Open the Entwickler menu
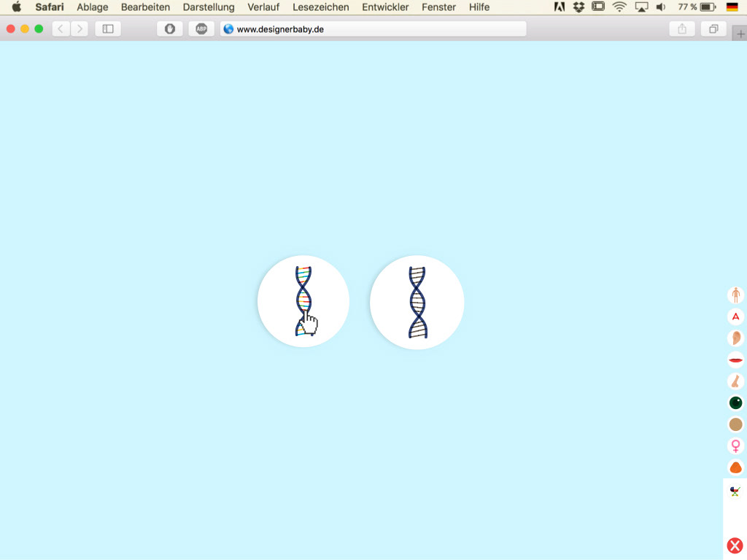The width and height of the screenshot is (747, 560). pos(385,7)
